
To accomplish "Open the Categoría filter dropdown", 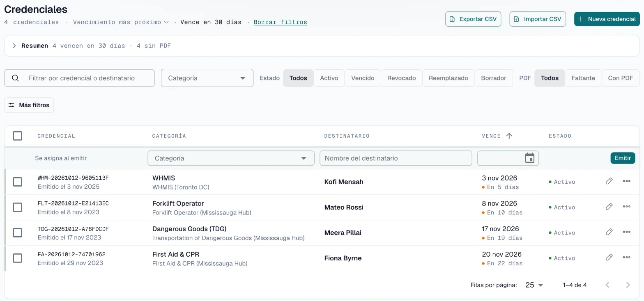I will tap(207, 78).
